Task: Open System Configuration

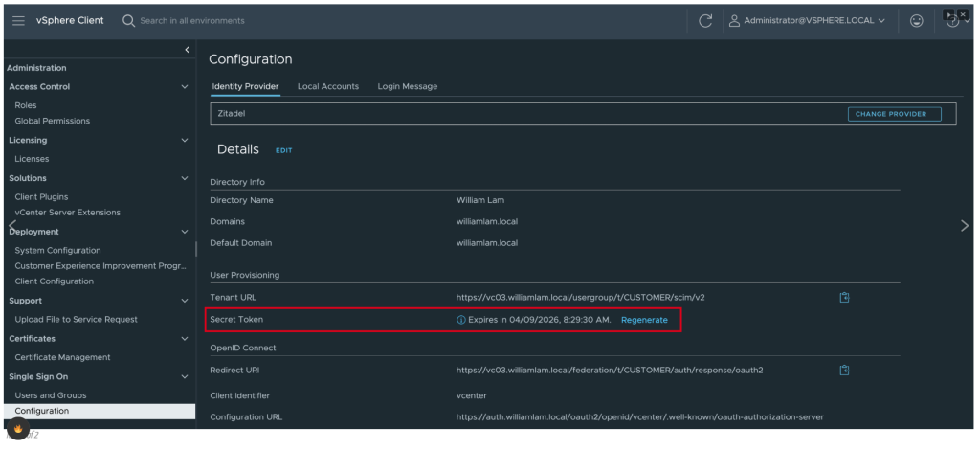Action: [x=57, y=251]
